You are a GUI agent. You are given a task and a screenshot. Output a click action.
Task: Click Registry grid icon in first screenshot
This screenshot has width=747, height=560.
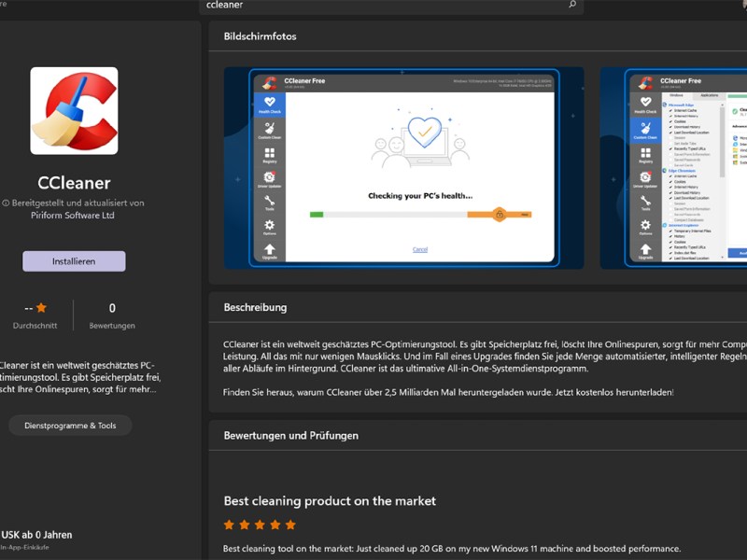[270, 155]
